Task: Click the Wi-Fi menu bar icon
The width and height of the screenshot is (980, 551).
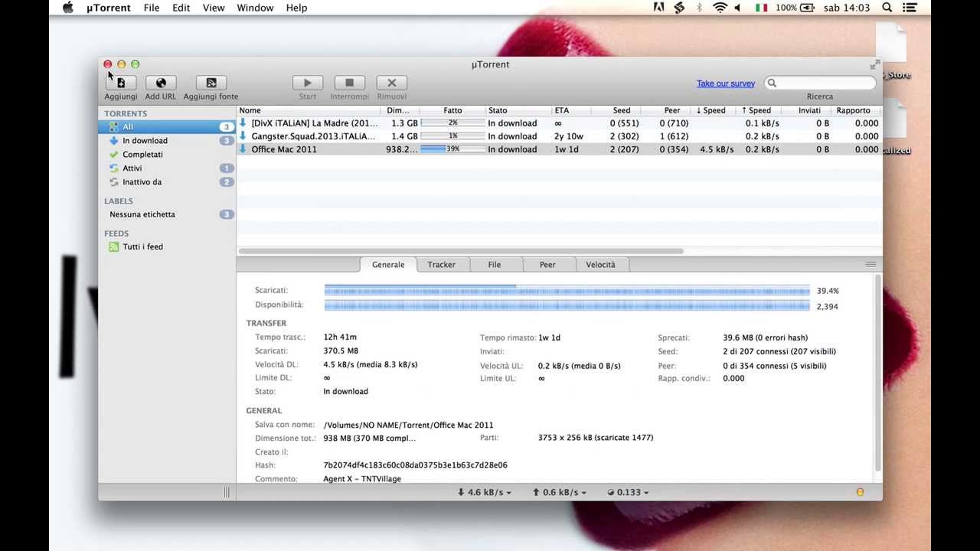Action: [x=720, y=8]
